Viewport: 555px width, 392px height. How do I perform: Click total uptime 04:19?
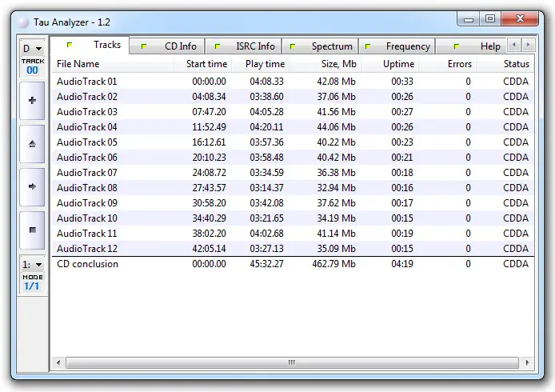[402, 264]
